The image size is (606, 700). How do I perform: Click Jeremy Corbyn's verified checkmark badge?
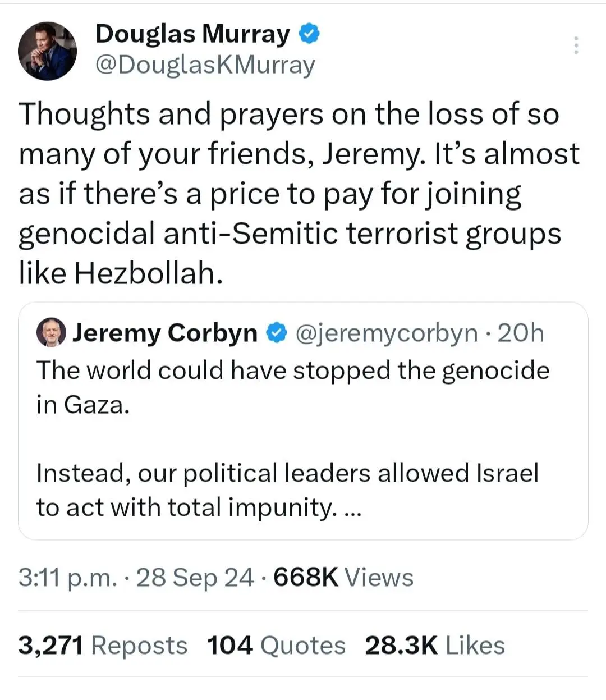point(275,333)
